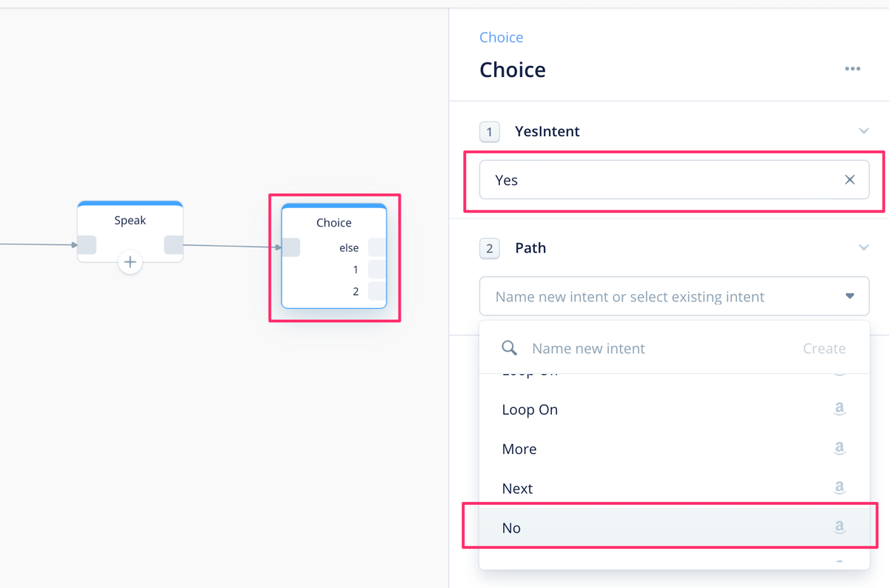Viewport: 889px width, 588px height.
Task: Click the output port of the Speak block
Action: click(x=173, y=244)
